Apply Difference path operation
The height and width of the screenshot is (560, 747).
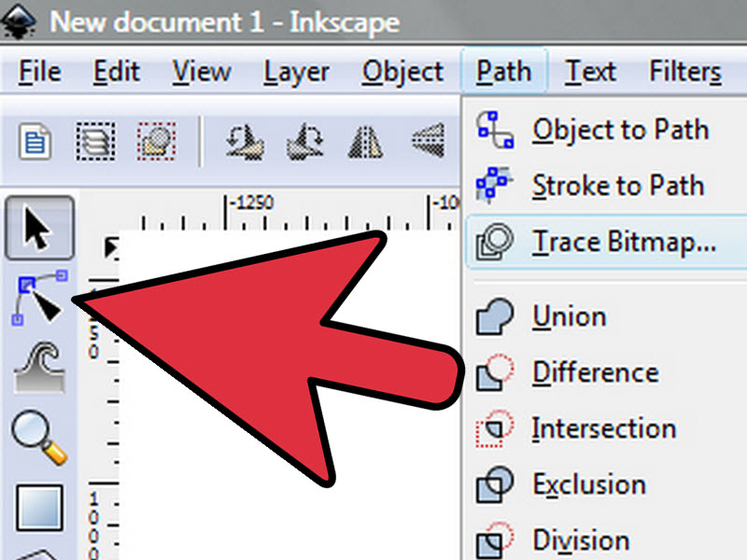click(x=605, y=372)
